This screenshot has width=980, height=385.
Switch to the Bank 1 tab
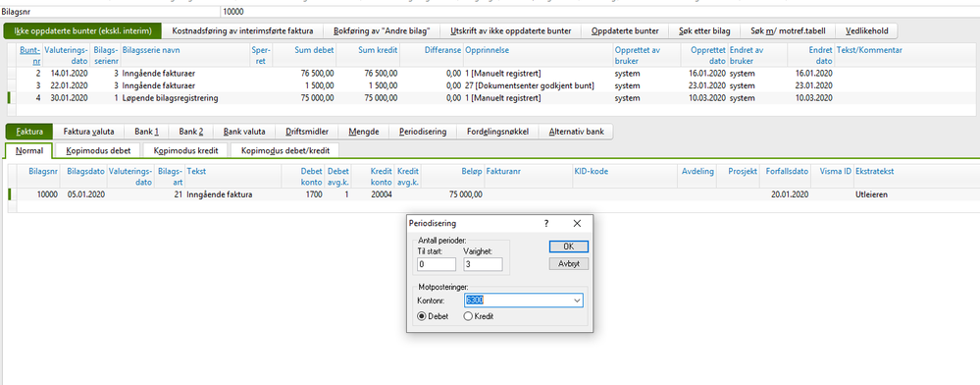click(x=147, y=132)
